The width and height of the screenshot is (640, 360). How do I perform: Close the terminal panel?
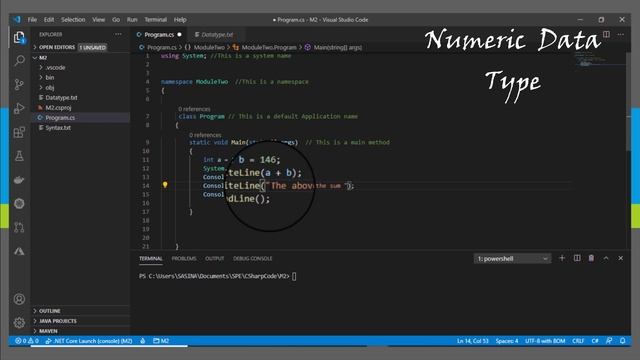tap(620, 258)
